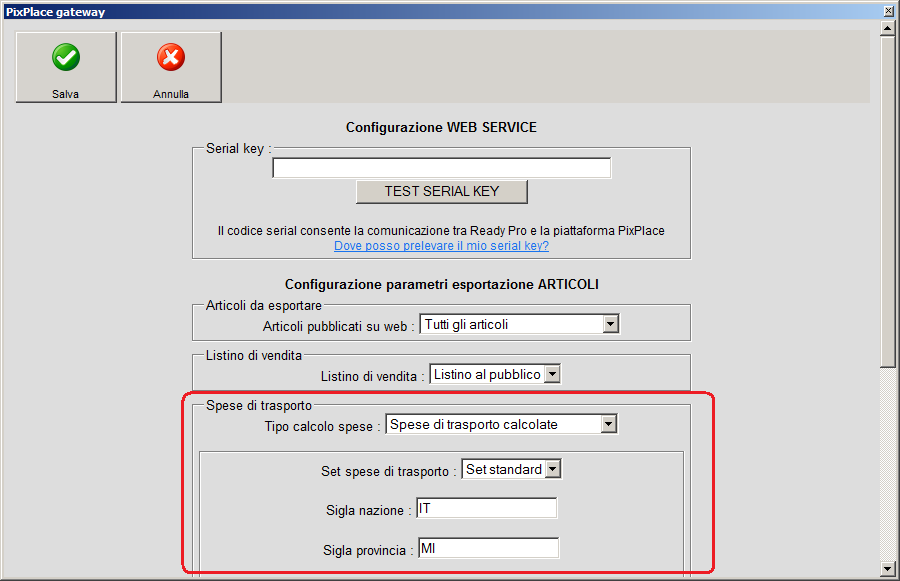Click the TEST SERIAL KEY button
This screenshot has height=581, width=900.
tap(441, 192)
